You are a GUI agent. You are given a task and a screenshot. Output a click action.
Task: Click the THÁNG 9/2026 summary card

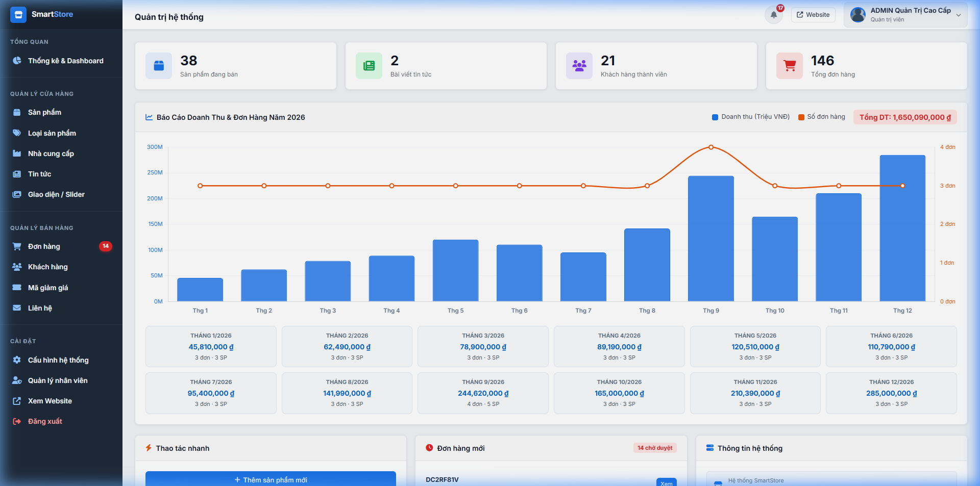[x=483, y=393]
